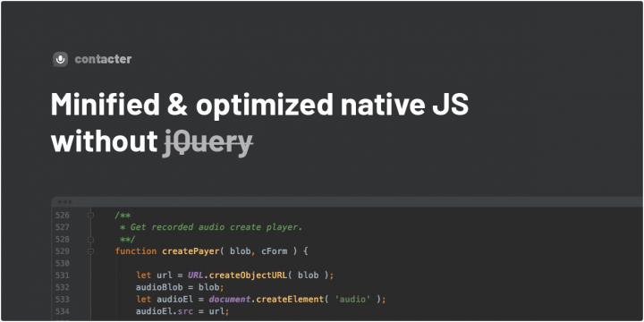Click line number 527 in the gutter
The image size is (644, 322).
tap(63, 227)
